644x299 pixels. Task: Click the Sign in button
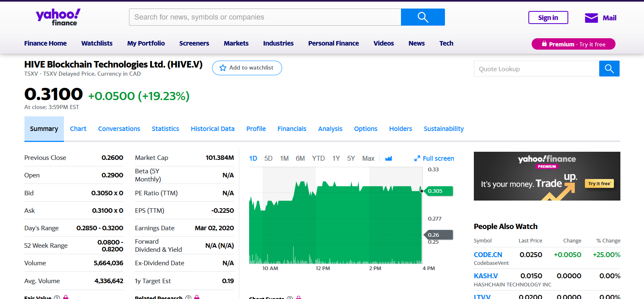(x=548, y=17)
